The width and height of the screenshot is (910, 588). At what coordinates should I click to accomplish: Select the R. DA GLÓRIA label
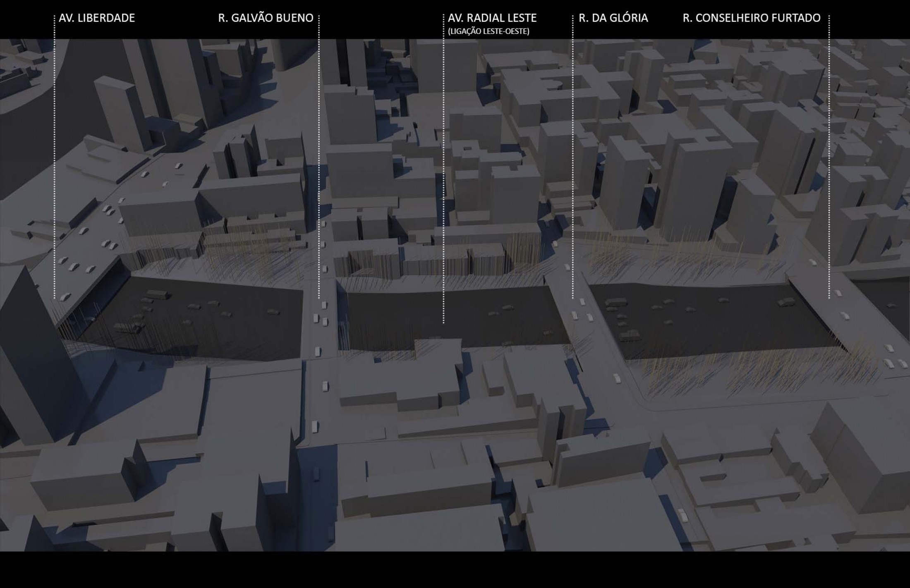[x=613, y=18]
